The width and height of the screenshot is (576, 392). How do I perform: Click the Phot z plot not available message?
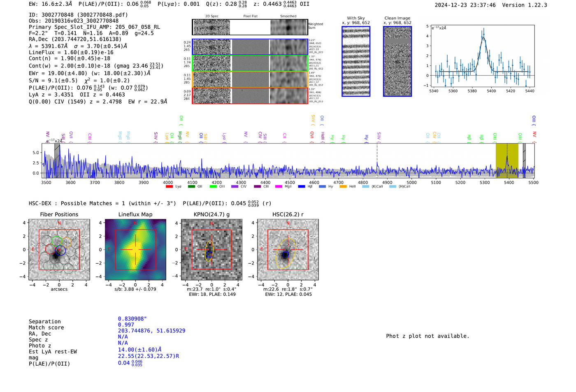click(427, 336)
